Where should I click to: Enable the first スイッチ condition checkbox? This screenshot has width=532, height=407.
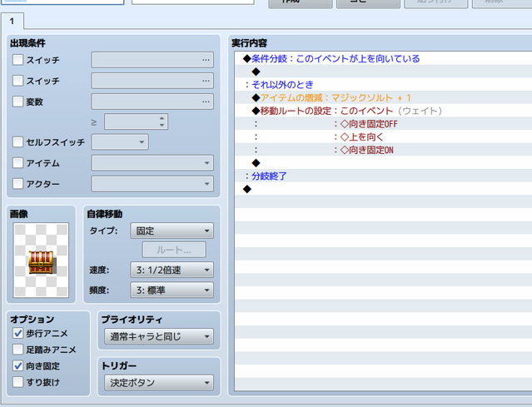(17, 60)
